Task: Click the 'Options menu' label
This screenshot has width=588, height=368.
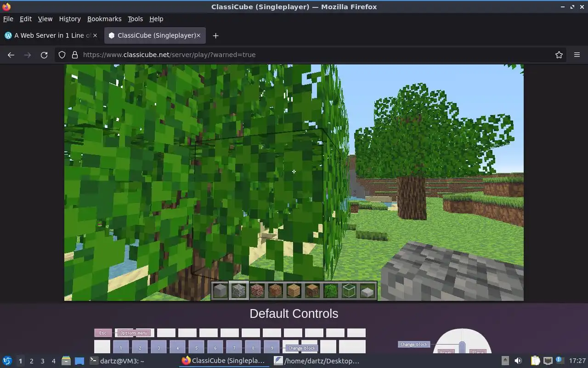Action: pyautogui.click(x=134, y=333)
